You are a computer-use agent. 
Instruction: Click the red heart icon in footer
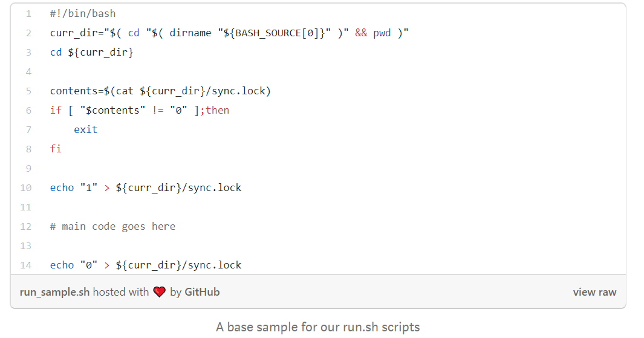tap(159, 292)
